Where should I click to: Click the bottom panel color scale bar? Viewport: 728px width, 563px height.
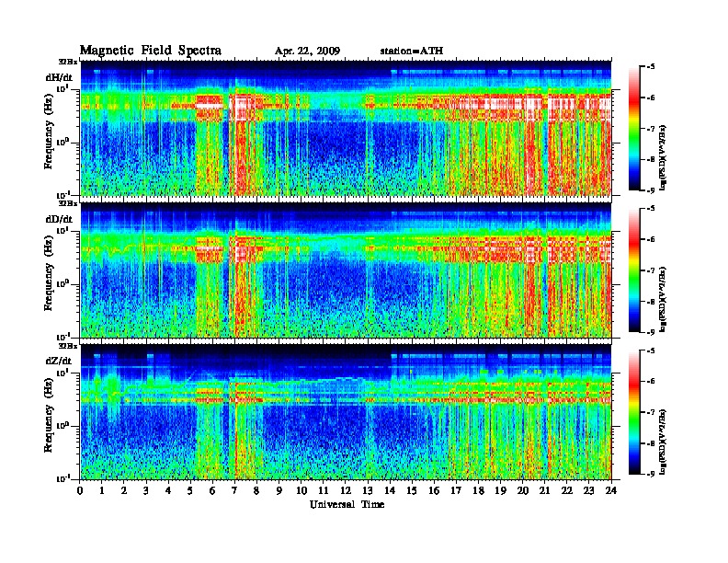[x=634, y=412]
